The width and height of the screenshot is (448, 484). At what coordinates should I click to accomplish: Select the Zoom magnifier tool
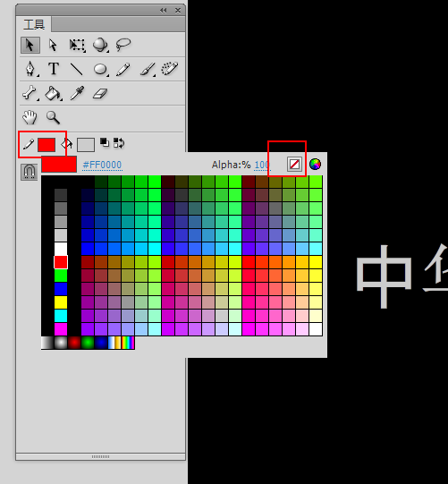click(x=53, y=117)
